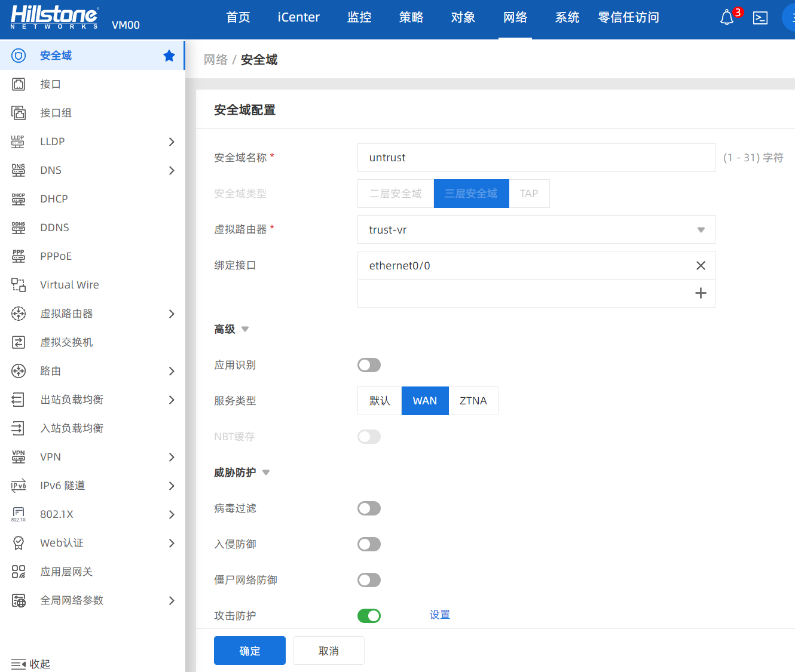Open the 对象 top tab
Viewport: 795px width, 672px height.
(x=463, y=17)
